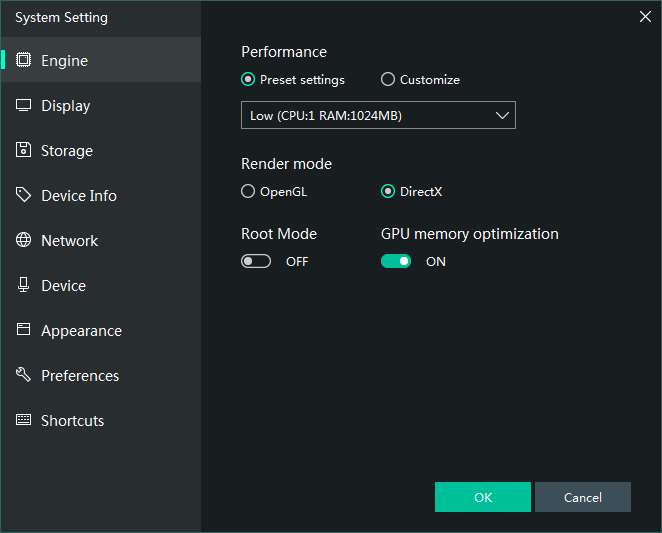Turn off GPU memory optimization toggle
This screenshot has width=662, height=533.
(x=396, y=261)
